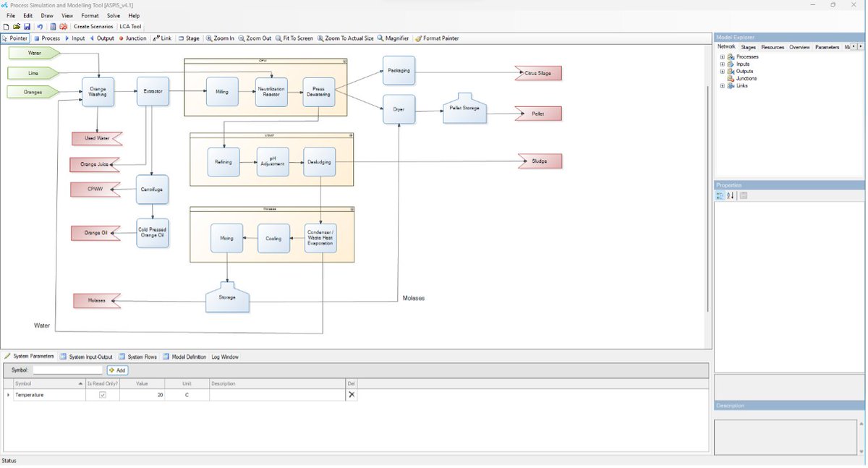Click the Create Scenarios button

[93, 27]
